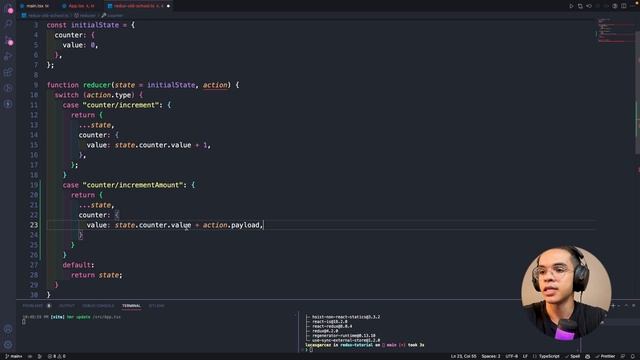
Task: Click the main branch in the status bar
Action: tap(13, 356)
